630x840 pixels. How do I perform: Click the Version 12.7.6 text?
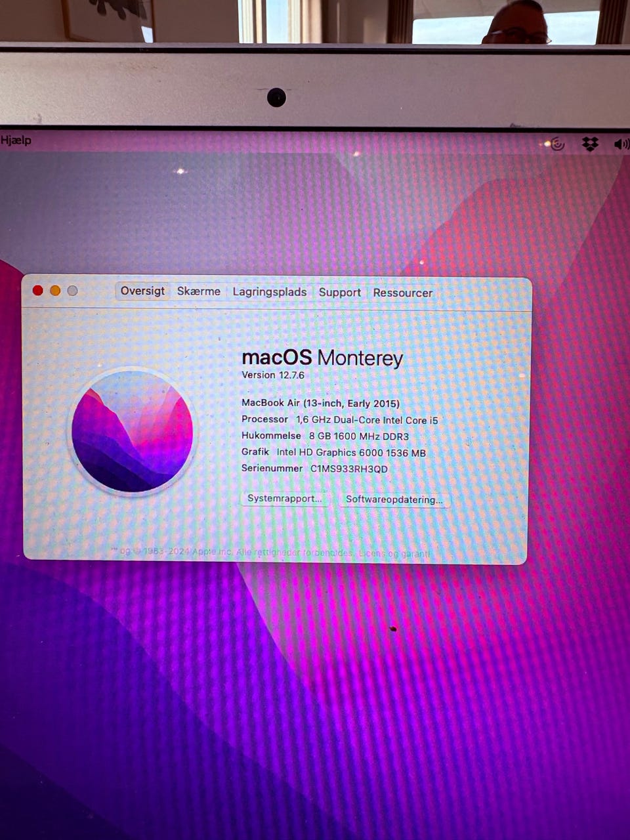pyautogui.click(x=273, y=375)
